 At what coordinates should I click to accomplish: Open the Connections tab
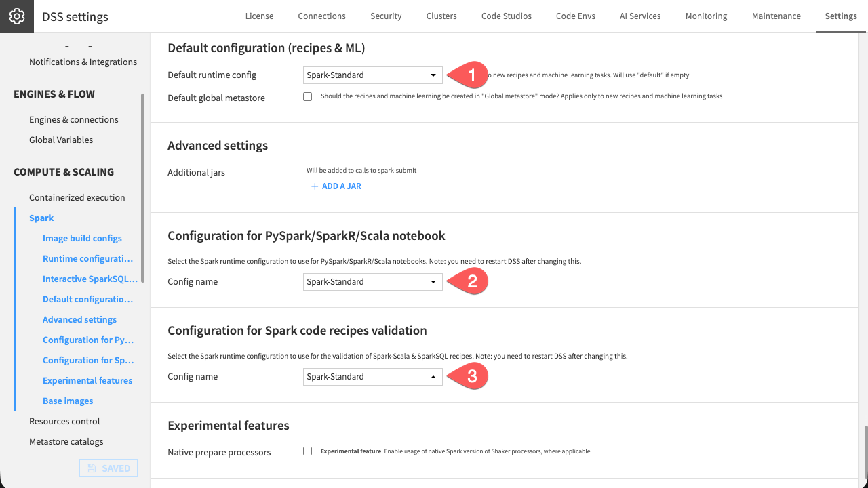pos(321,16)
